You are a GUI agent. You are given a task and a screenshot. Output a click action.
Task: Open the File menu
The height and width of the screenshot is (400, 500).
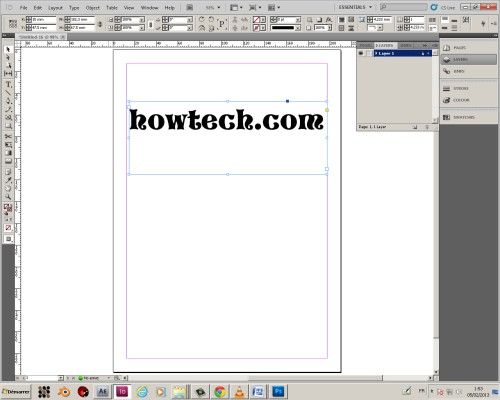click(23, 7)
